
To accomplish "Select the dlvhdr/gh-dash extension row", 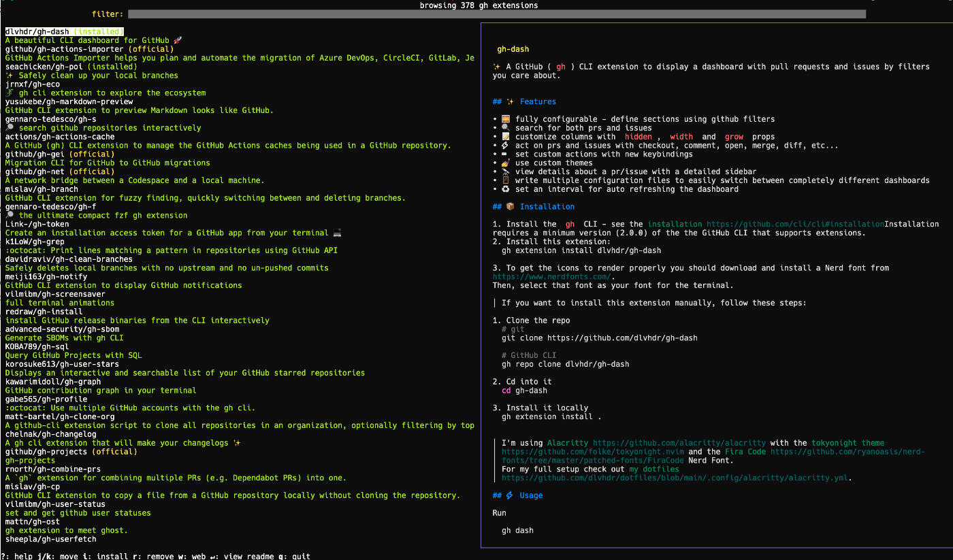I will pyautogui.click(x=64, y=32).
